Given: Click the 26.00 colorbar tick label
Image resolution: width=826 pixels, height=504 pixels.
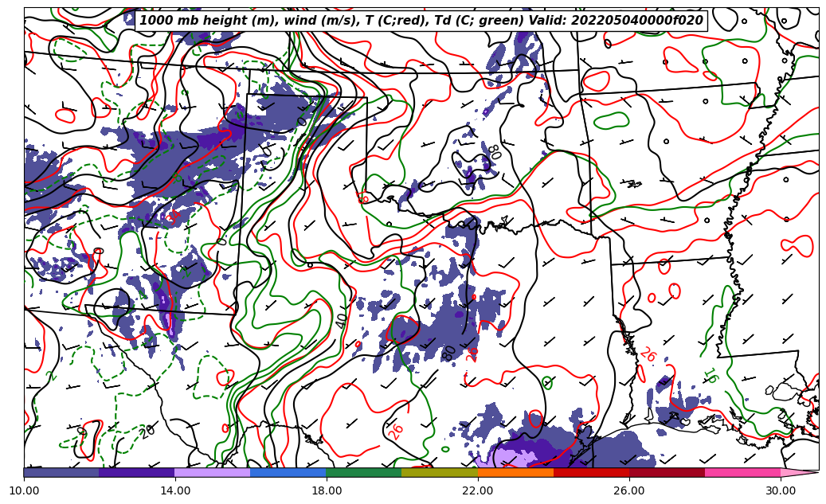Looking at the screenshot, I should click(629, 490).
